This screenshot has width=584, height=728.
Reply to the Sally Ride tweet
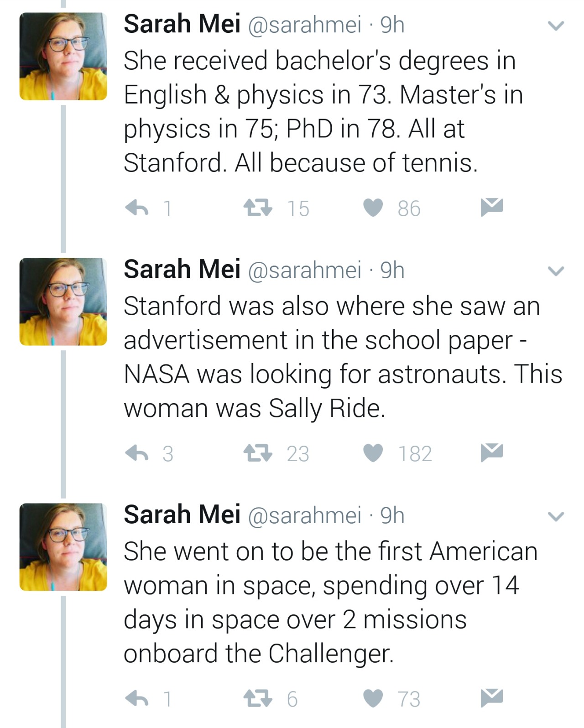tap(137, 453)
